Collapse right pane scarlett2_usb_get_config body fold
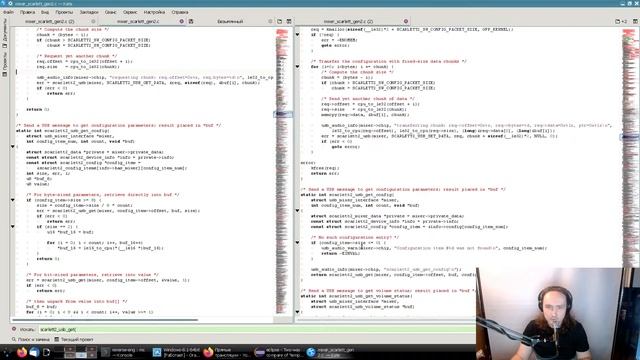Screen dimensions: 640x360 (x=298, y=211)
